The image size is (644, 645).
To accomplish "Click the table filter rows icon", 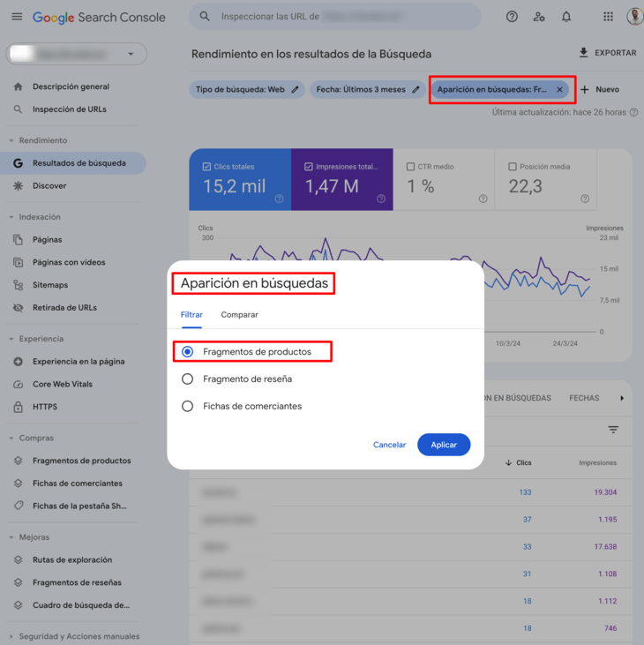I will click(613, 430).
